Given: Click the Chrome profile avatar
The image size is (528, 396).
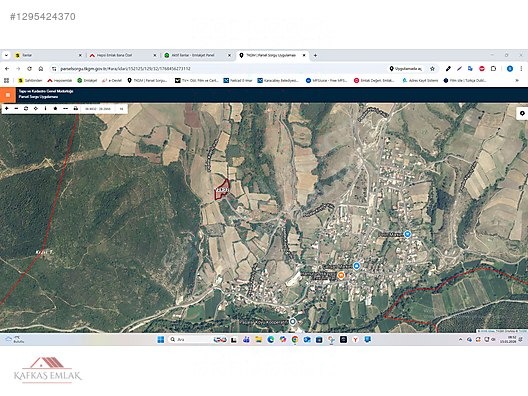Looking at the screenshot, I should tap(510, 69).
